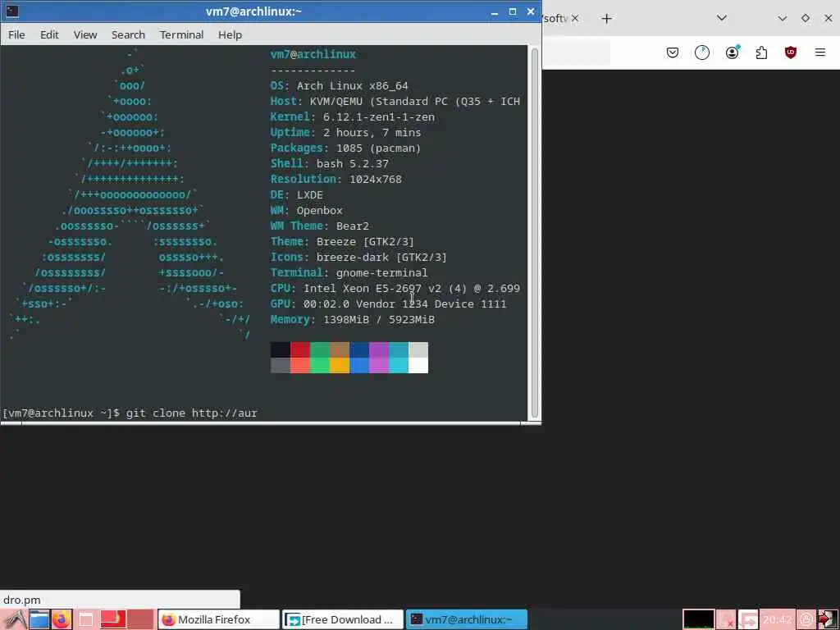Click the 'OS: Arch Linux x86_64' line
Screen dimensions: 840x630
(339, 85)
